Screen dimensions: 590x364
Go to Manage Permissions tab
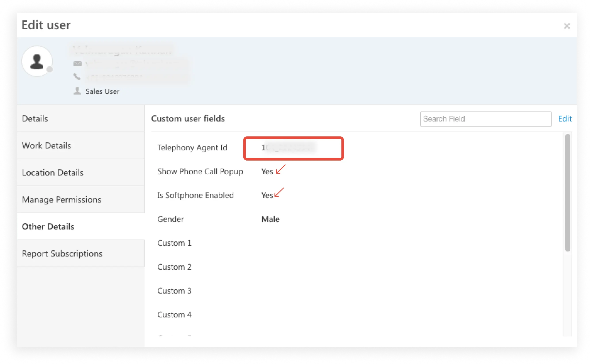point(80,199)
